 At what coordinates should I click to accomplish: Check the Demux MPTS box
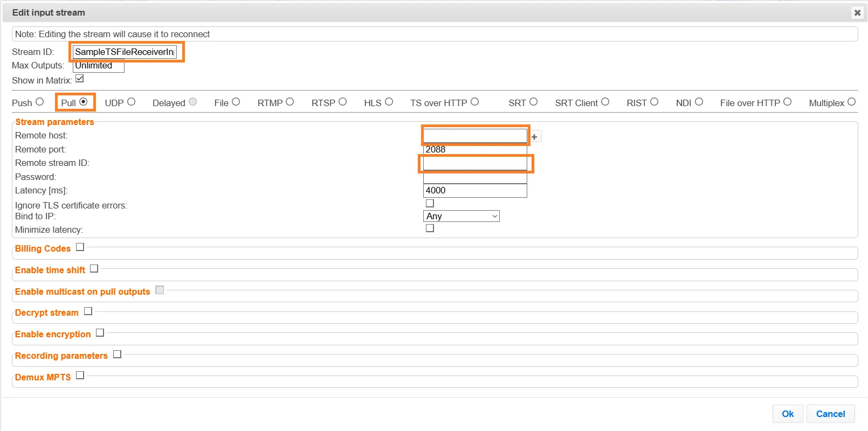[x=80, y=376]
